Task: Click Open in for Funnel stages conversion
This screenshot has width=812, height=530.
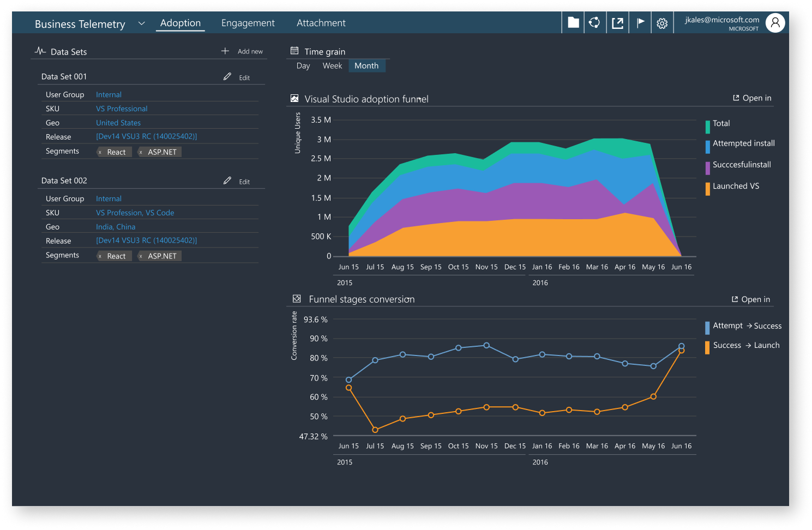Action: pyautogui.click(x=751, y=299)
